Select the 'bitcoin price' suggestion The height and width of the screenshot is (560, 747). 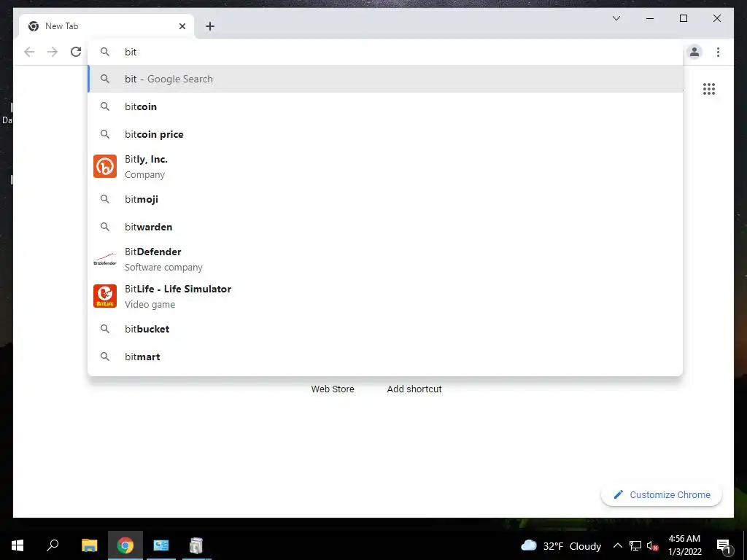[x=385, y=134]
